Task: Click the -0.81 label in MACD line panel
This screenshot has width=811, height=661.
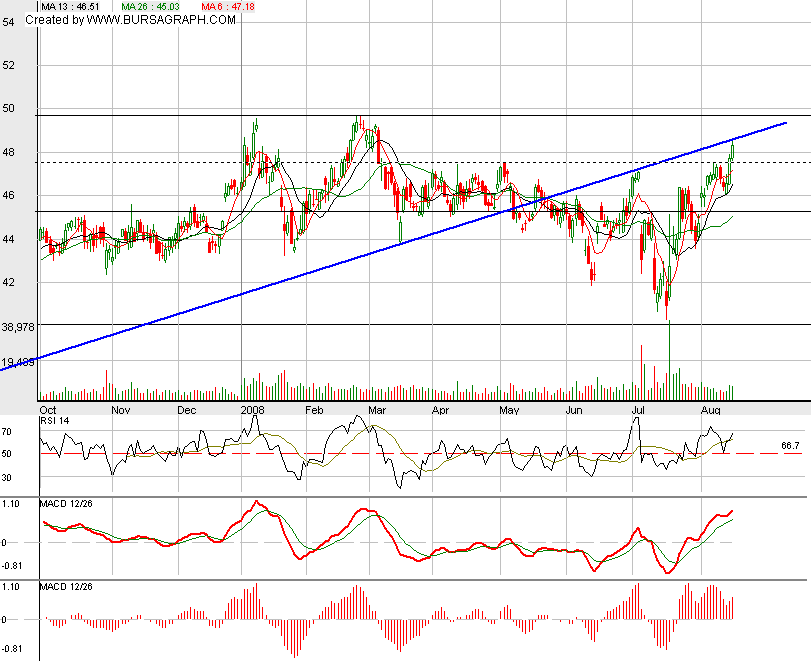Action: [x=11, y=565]
